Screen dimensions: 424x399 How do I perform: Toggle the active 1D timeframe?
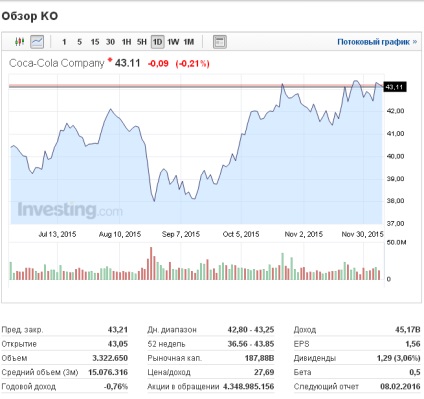coord(157,42)
